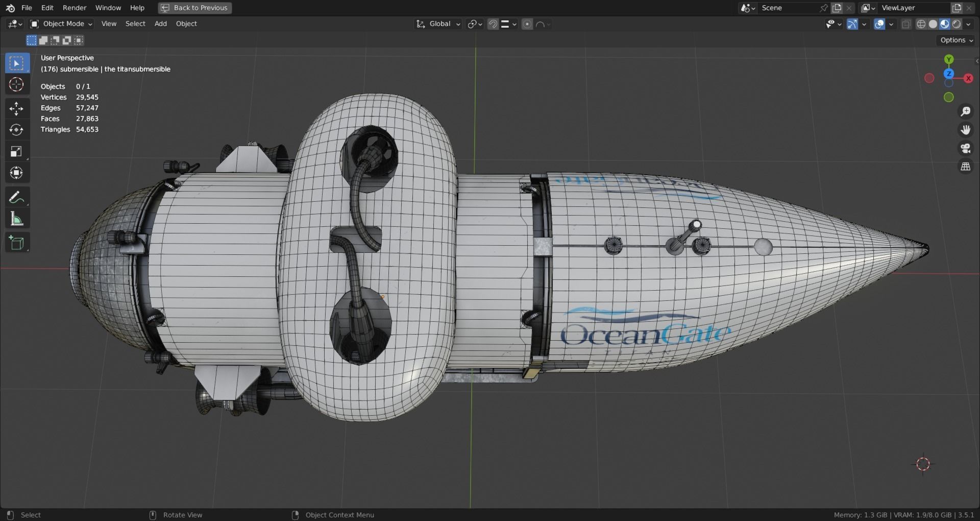Open the Edit menu
This screenshot has height=521, width=980.
[47, 8]
